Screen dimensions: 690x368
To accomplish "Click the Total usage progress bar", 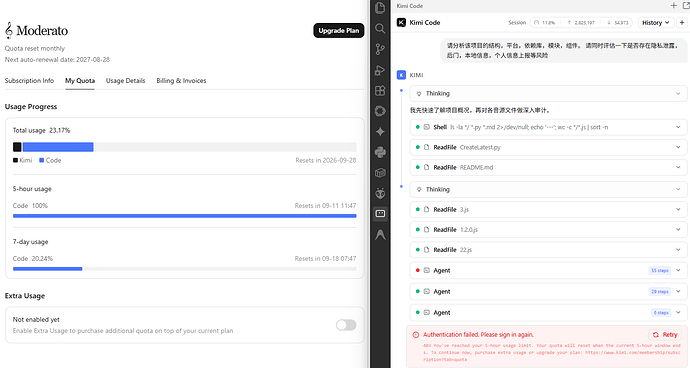I will [x=185, y=147].
